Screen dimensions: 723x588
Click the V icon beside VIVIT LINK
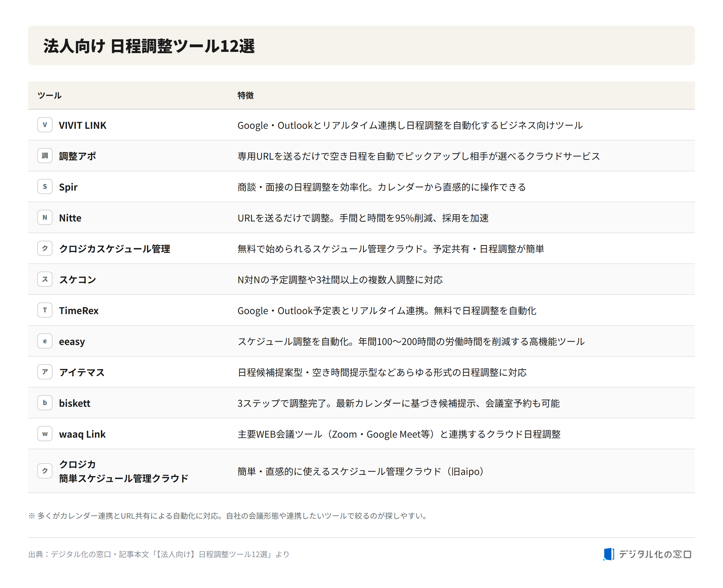45,125
